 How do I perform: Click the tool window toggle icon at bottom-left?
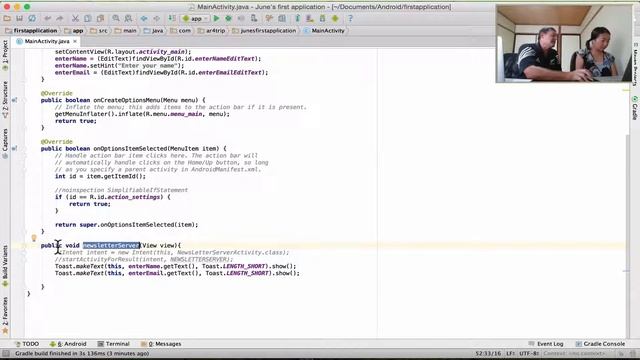(x=5, y=353)
